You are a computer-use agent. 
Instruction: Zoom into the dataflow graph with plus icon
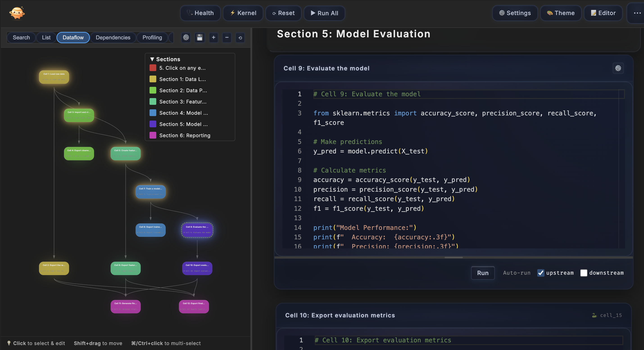(213, 38)
